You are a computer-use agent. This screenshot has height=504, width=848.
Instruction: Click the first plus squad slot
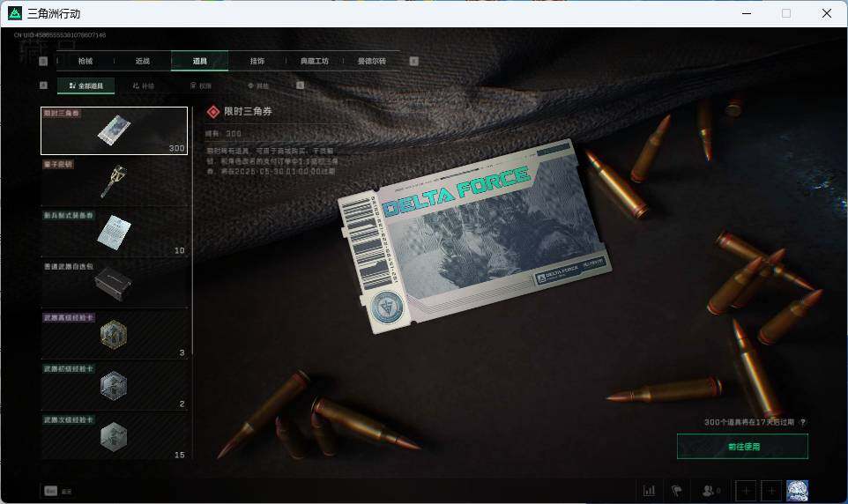click(746, 491)
